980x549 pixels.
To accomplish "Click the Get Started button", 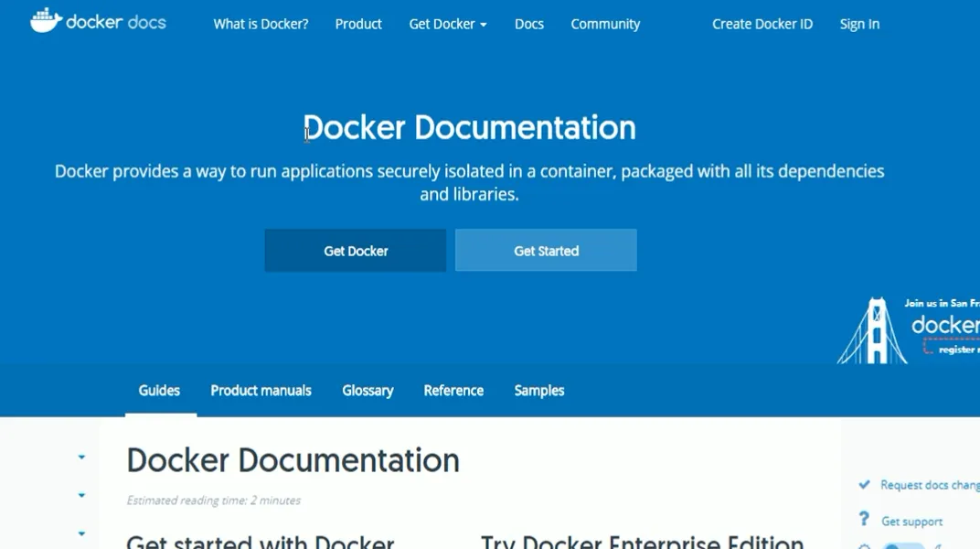I will 546,250.
